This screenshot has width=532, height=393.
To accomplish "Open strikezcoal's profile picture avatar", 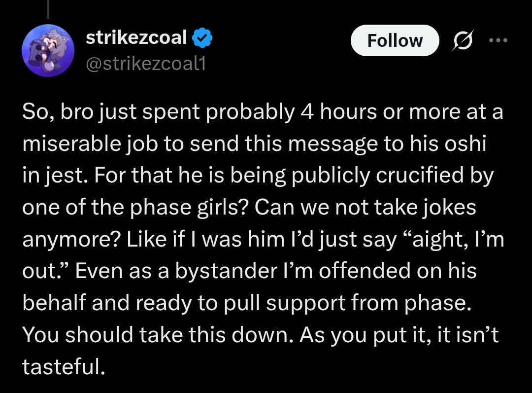I will (x=48, y=51).
